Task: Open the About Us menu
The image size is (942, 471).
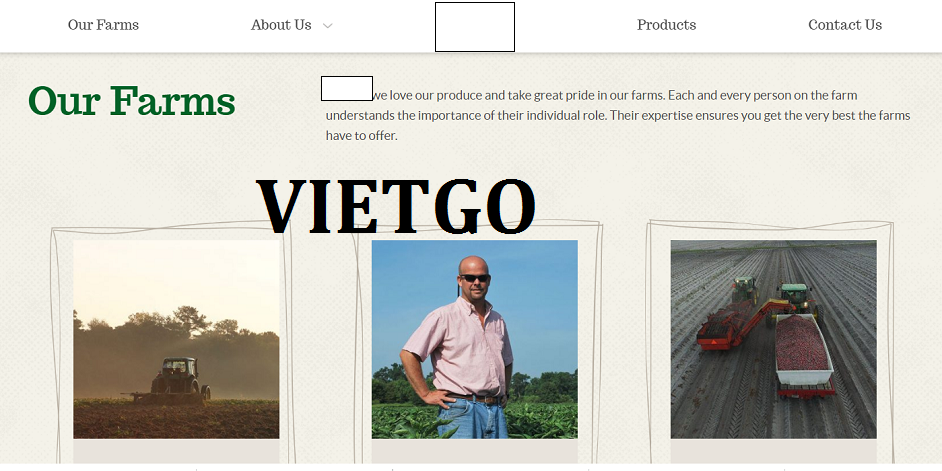Action: (x=281, y=25)
